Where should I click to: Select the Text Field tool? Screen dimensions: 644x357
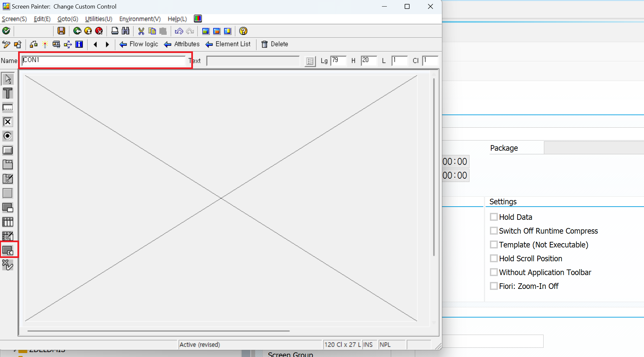coord(8,93)
